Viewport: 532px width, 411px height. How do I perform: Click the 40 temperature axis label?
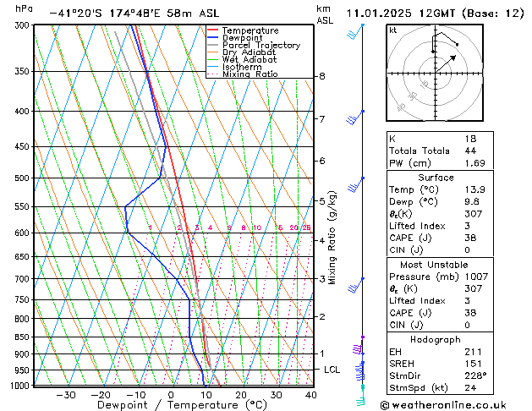pyautogui.click(x=310, y=395)
